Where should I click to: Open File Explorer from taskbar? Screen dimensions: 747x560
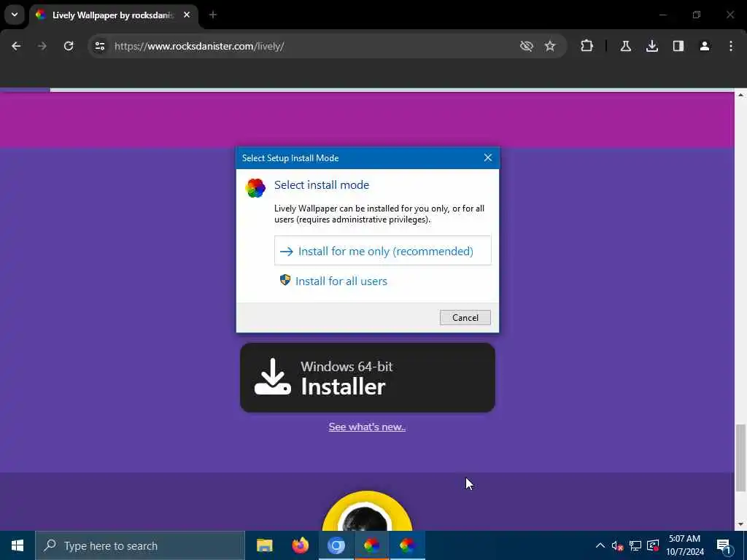tap(264, 545)
